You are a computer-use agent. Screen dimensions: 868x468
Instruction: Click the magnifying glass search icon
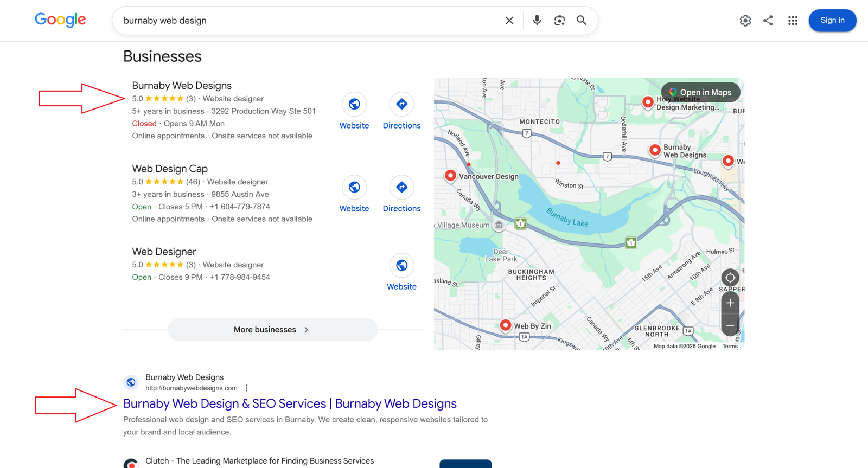pos(582,21)
